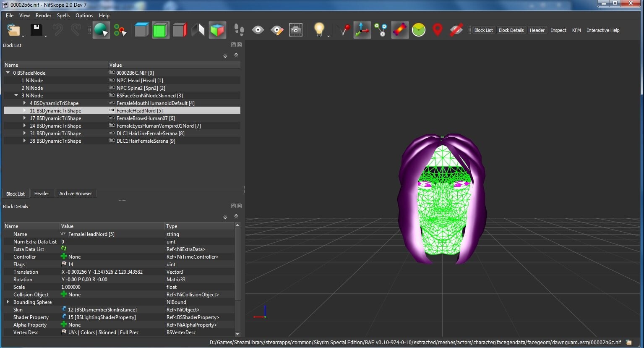The height and width of the screenshot is (348, 644).
Task: Expand the 17 BSDynamicTriShape node
Action: coord(24,118)
